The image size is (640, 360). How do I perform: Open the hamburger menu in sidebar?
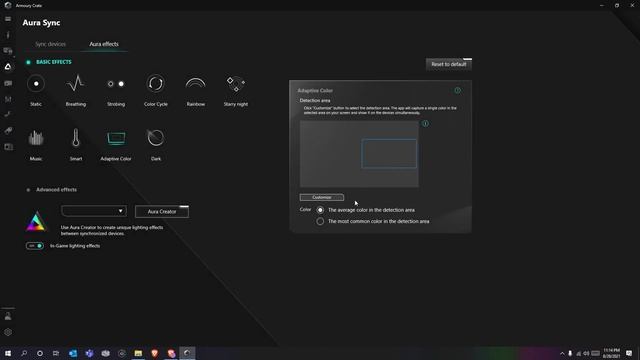pyautogui.click(x=8, y=19)
